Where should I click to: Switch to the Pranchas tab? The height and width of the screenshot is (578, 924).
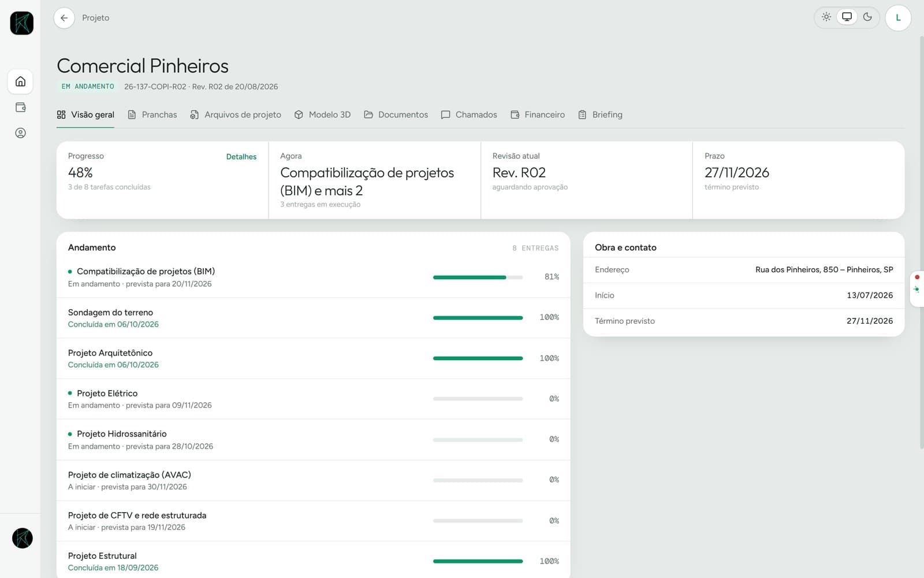152,114
